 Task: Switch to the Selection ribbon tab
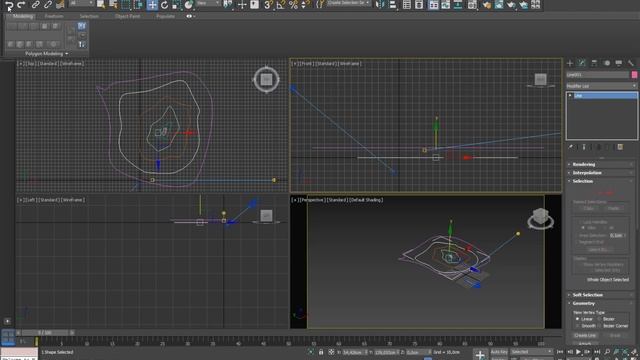pyautogui.click(x=89, y=16)
